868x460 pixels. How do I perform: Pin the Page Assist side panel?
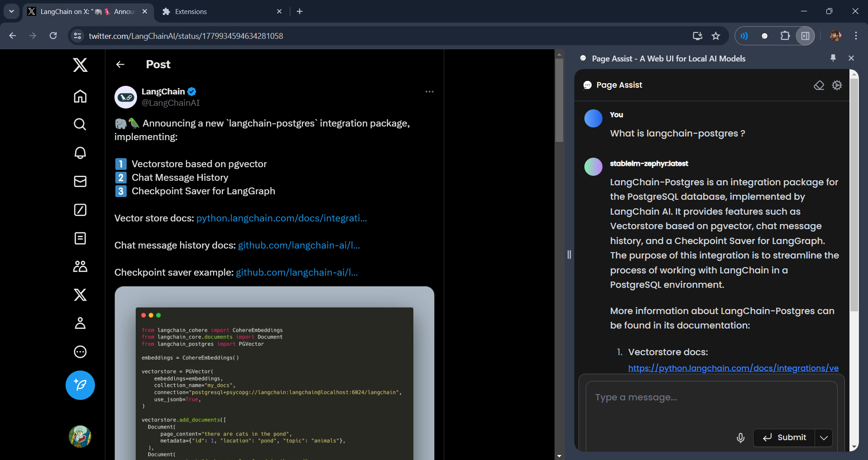coord(833,58)
